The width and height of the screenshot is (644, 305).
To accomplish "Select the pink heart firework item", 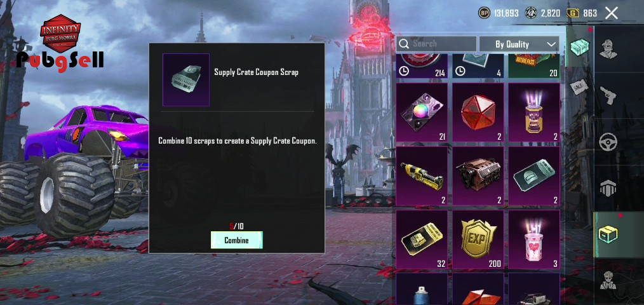I will pyautogui.click(x=534, y=240).
